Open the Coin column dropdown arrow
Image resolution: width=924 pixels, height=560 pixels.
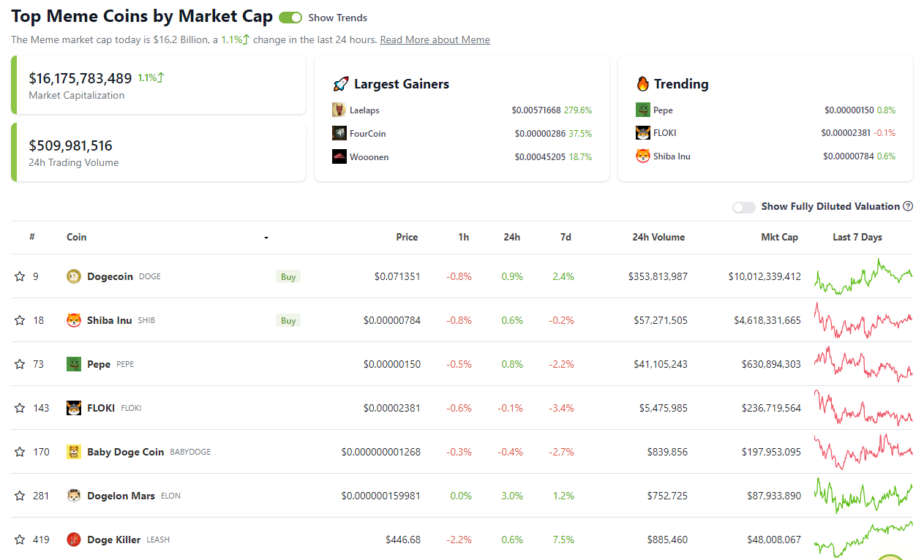click(x=266, y=238)
